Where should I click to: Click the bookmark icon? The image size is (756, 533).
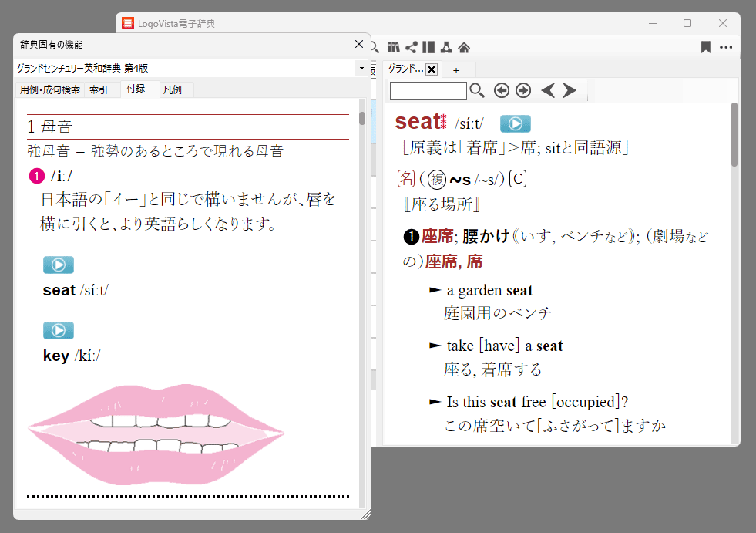(705, 47)
